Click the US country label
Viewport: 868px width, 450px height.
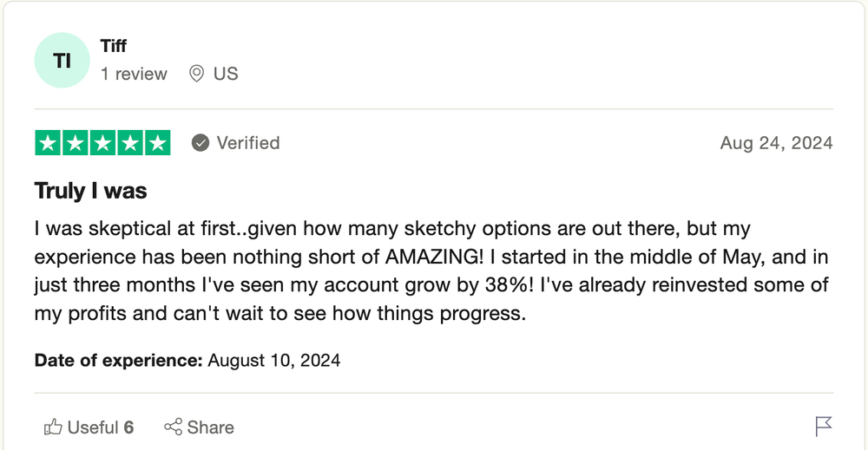[226, 74]
